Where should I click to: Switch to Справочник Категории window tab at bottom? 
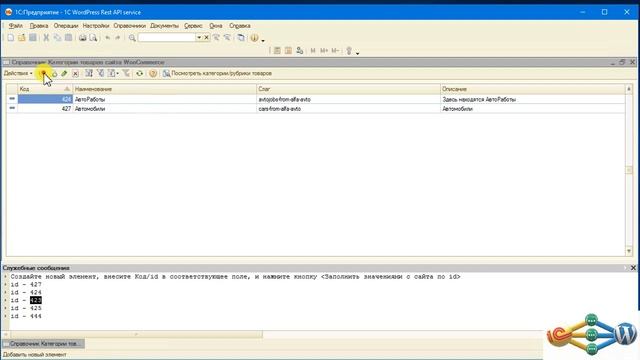coord(43,344)
